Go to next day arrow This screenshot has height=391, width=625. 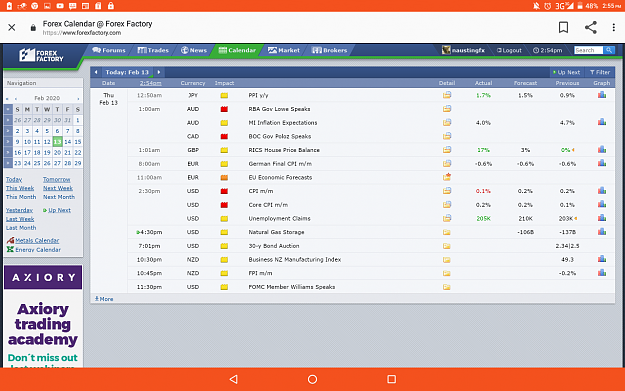click(x=159, y=72)
